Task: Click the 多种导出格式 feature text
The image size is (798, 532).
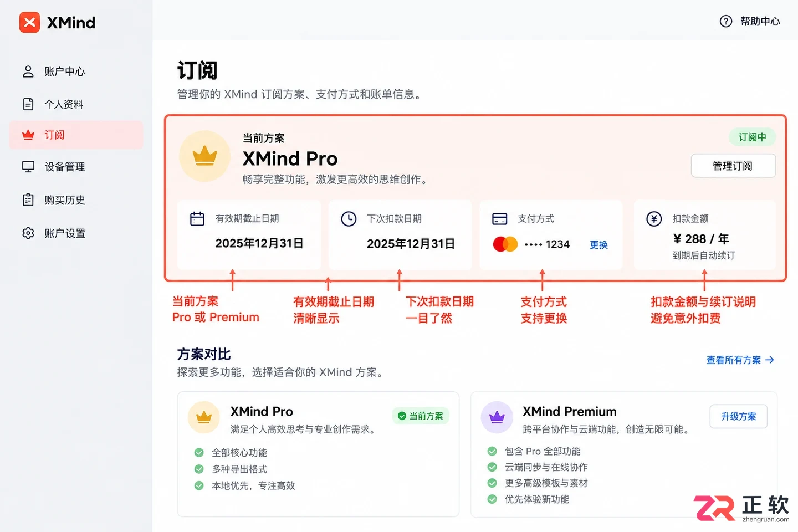Action: click(x=239, y=469)
